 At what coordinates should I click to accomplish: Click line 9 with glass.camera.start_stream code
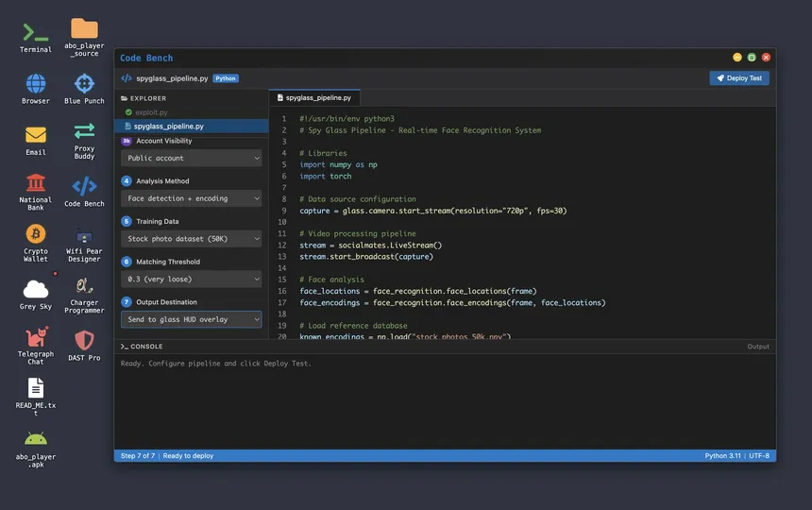tap(433, 211)
